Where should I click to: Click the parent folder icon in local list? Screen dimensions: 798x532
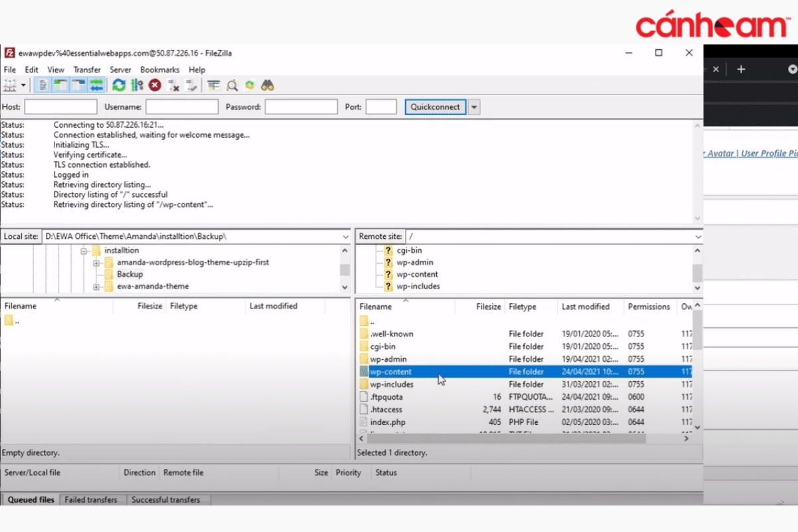point(9,321)
